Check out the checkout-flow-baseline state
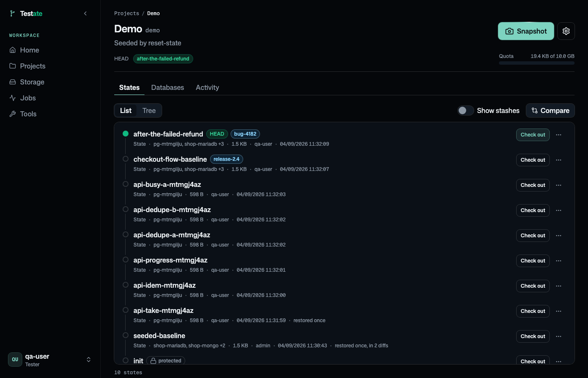Viewport: 588px width, 378px height. click(x=533, y=160)
